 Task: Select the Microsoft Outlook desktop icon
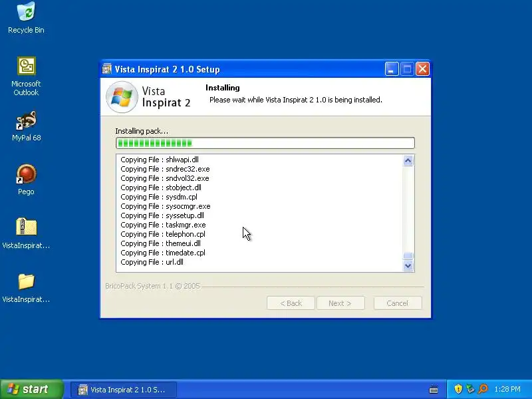click(27, 66)
